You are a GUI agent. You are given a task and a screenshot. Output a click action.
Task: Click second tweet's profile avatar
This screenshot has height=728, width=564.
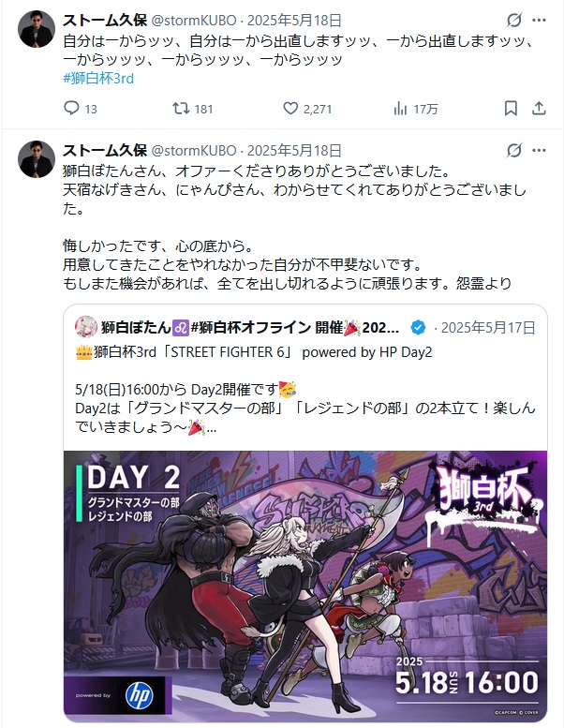37,158
